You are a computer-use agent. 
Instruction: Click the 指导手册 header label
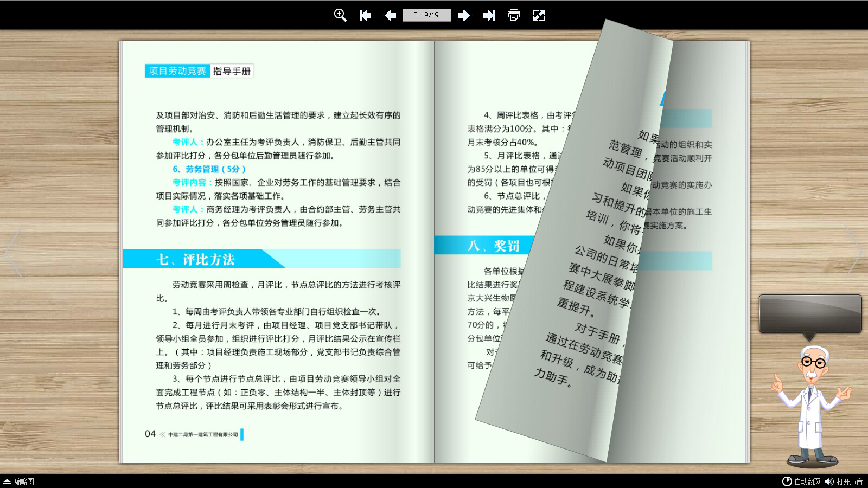(x=232, y=71)
